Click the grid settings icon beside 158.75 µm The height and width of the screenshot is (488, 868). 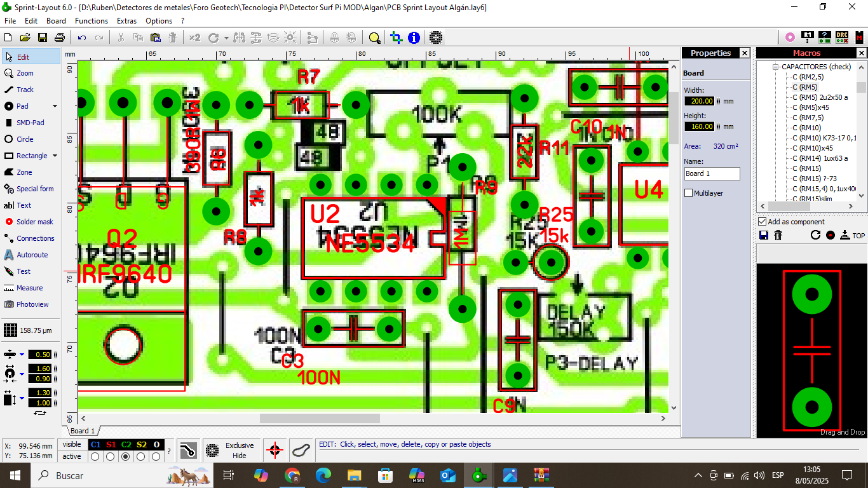coord(10,330)
